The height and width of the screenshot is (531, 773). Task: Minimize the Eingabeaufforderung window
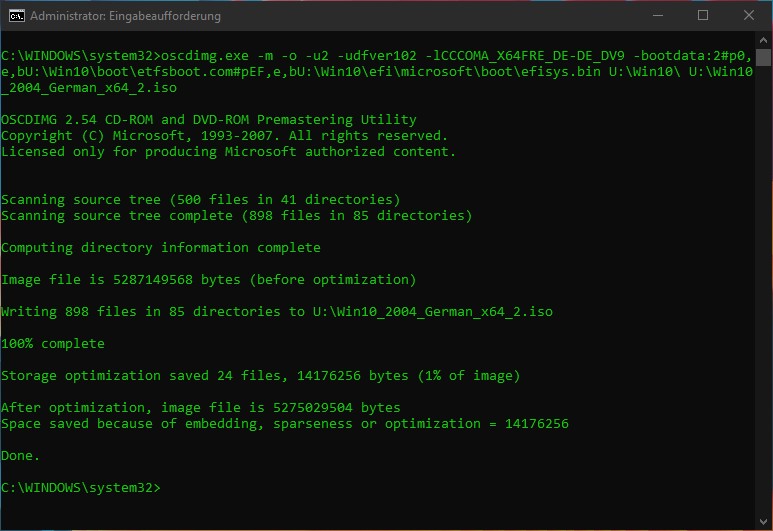click(658, 15)
